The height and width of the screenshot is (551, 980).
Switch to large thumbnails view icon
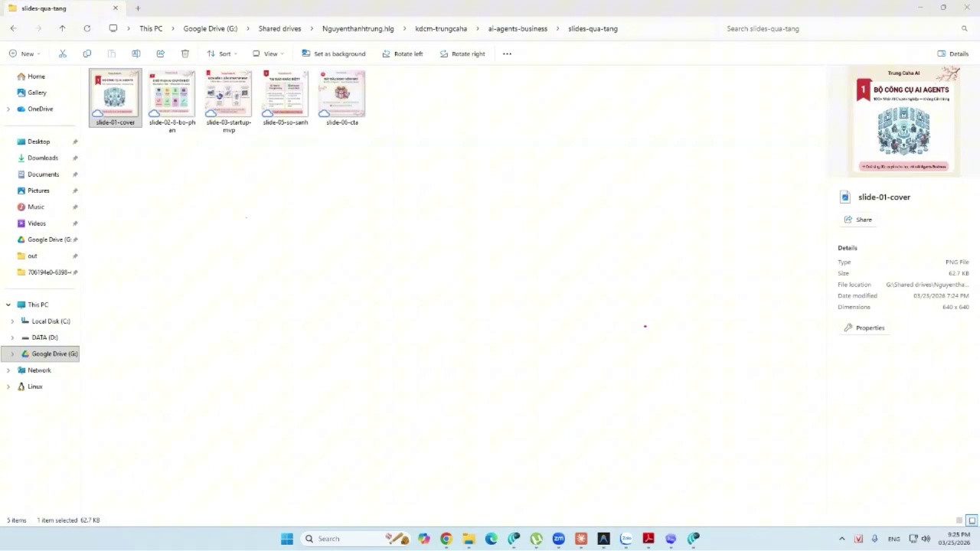(x=972, y=520)
